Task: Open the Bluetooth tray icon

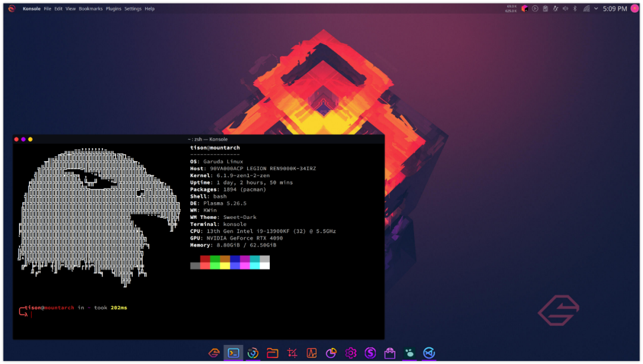Action: (575, 8)
